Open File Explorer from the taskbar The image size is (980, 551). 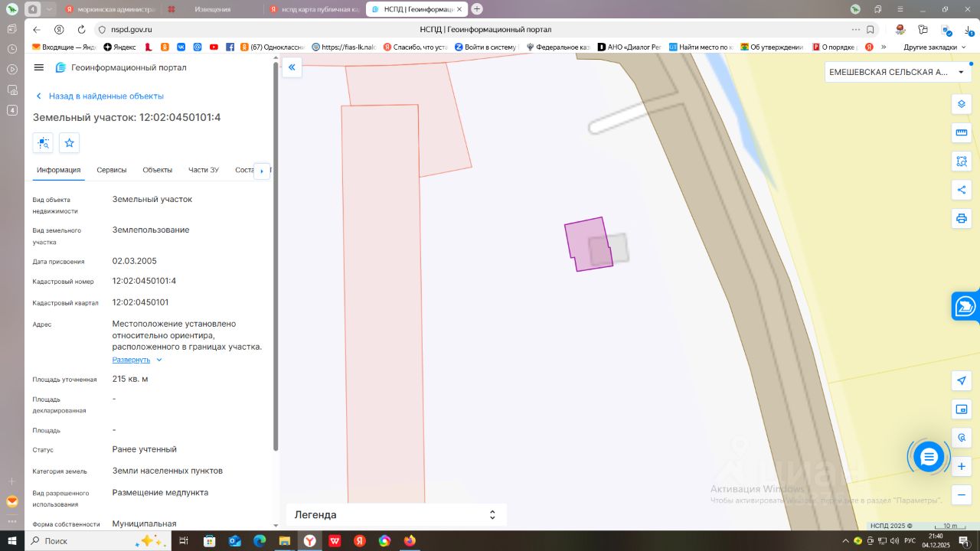284,541
